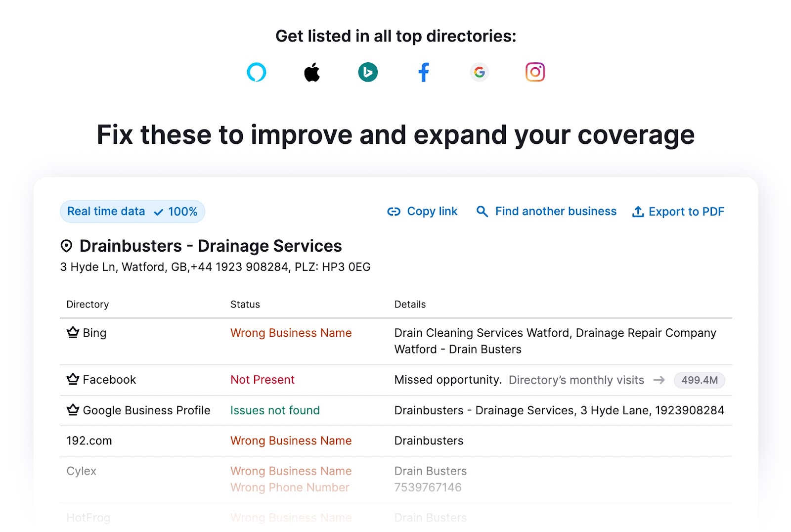Image resolution: width=791 pixels, height=532 pixels.
Task: Click the arrow pointing to directory monthly visits
Action: tap(659, 380)
